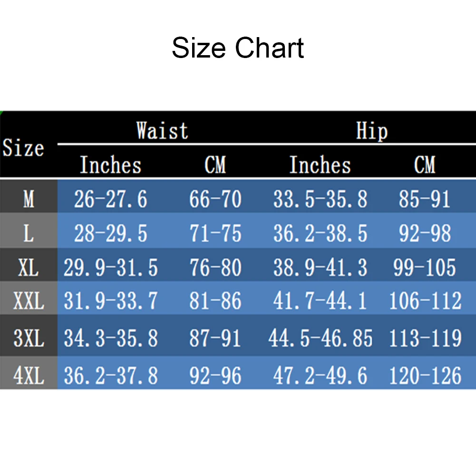Click the Hip CM subheader
The width and height of the screenshot is (476, 476).
tap(425, 165)
